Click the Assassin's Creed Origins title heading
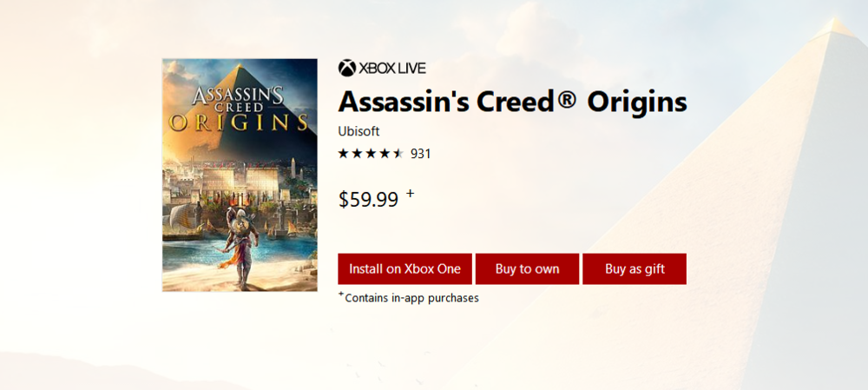Image resolution: width=868 pixels, height=390 pixels. (512, 101)
